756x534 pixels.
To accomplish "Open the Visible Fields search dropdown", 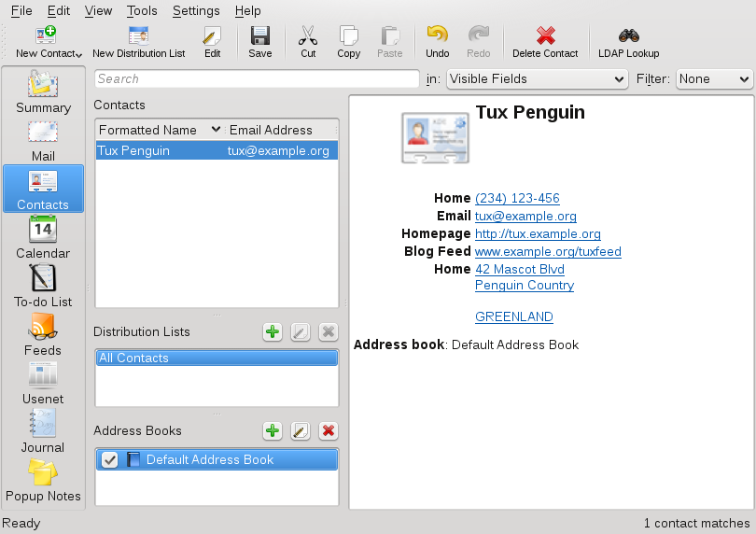I will point(537,79).
